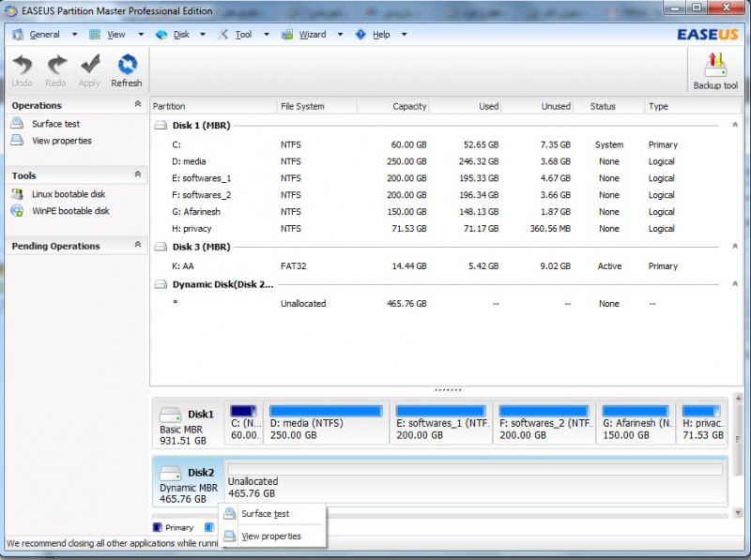Click the View properties icon in Operations

[17, 141]
